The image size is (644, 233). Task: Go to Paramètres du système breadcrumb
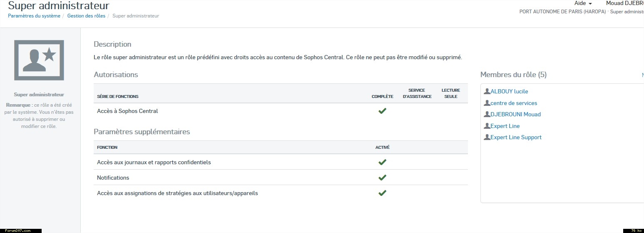pyautogui.click(x=34, y=16)
